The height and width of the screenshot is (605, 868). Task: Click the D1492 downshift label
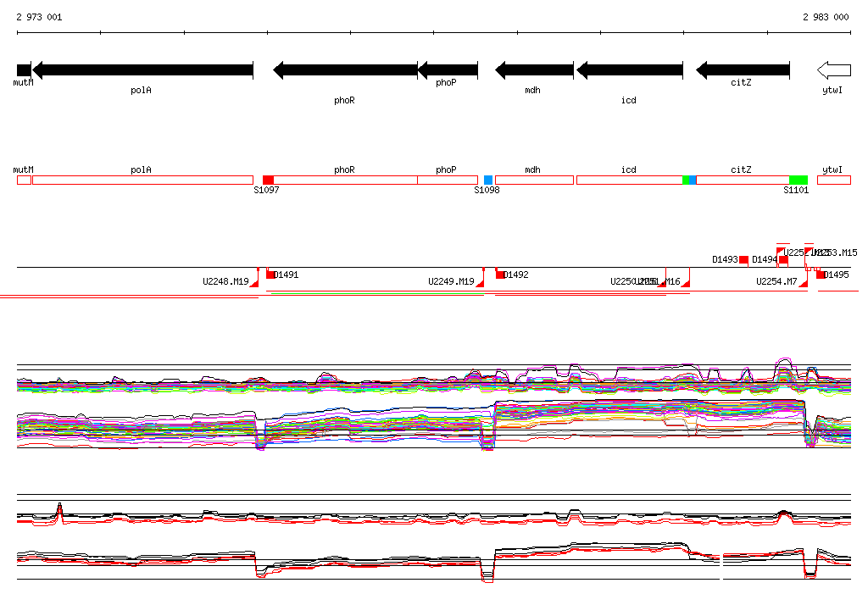[516, 275]
